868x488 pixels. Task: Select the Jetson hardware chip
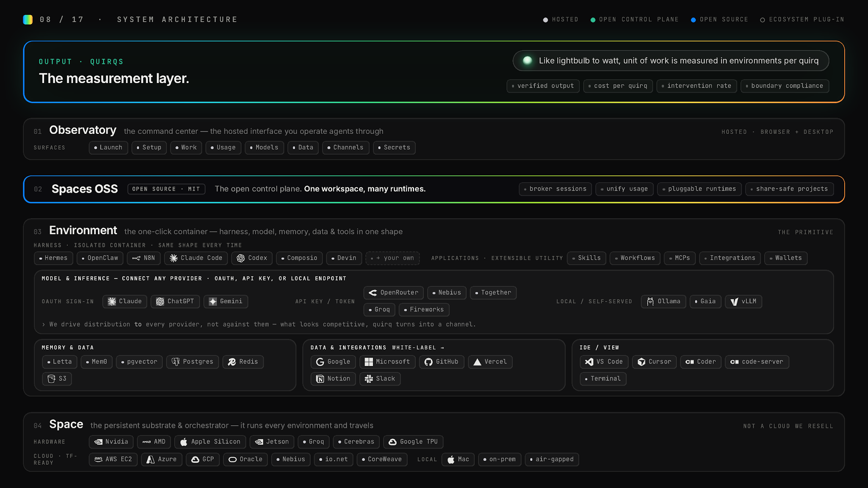click(x=272, y=442)
